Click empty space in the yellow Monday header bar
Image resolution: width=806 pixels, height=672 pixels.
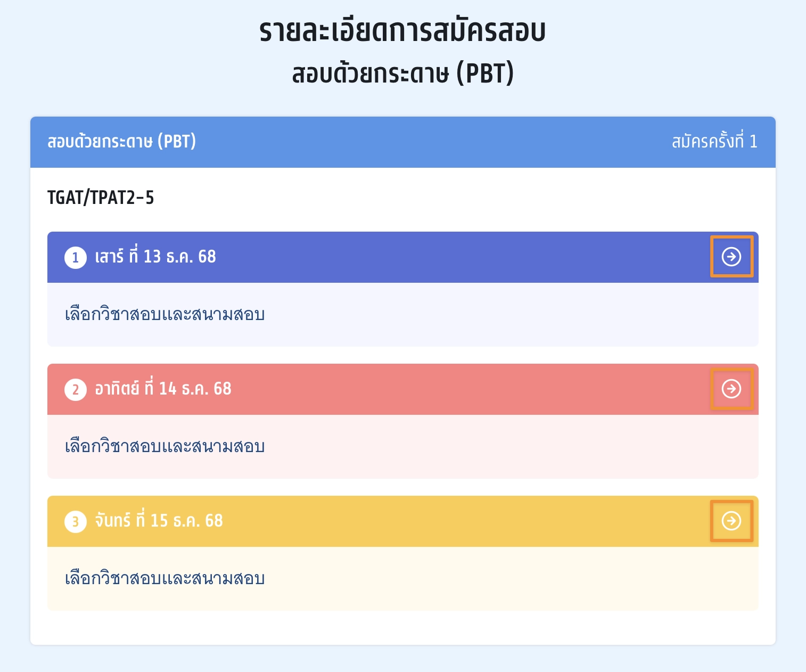[x=453, y=521]
